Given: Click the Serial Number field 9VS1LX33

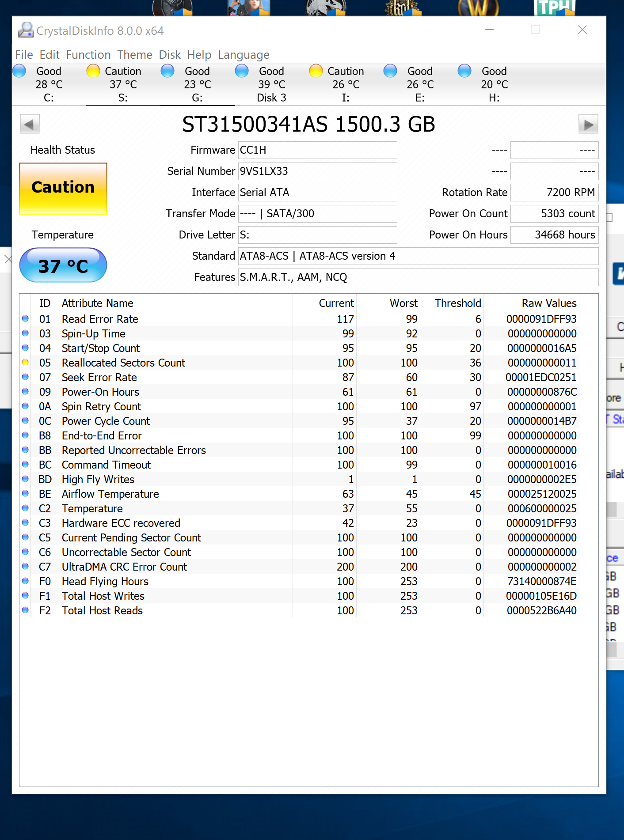Looking at the screenshot, I should point(317,171).
